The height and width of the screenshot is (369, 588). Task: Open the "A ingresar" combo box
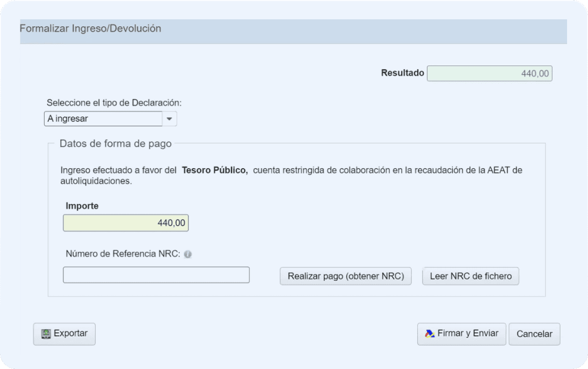coord(103,119)
